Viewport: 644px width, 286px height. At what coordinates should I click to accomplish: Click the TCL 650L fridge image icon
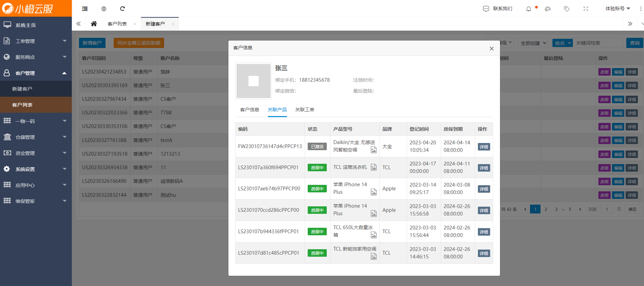click(374, 235)
